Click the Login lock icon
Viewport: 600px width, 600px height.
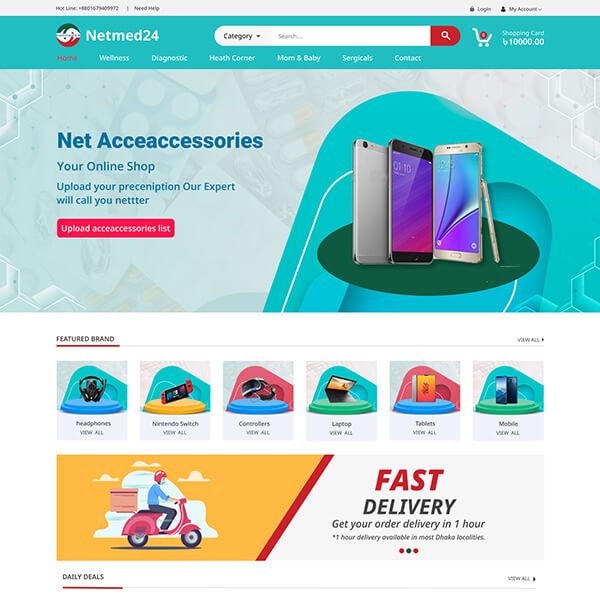click(x=472, y=9)
